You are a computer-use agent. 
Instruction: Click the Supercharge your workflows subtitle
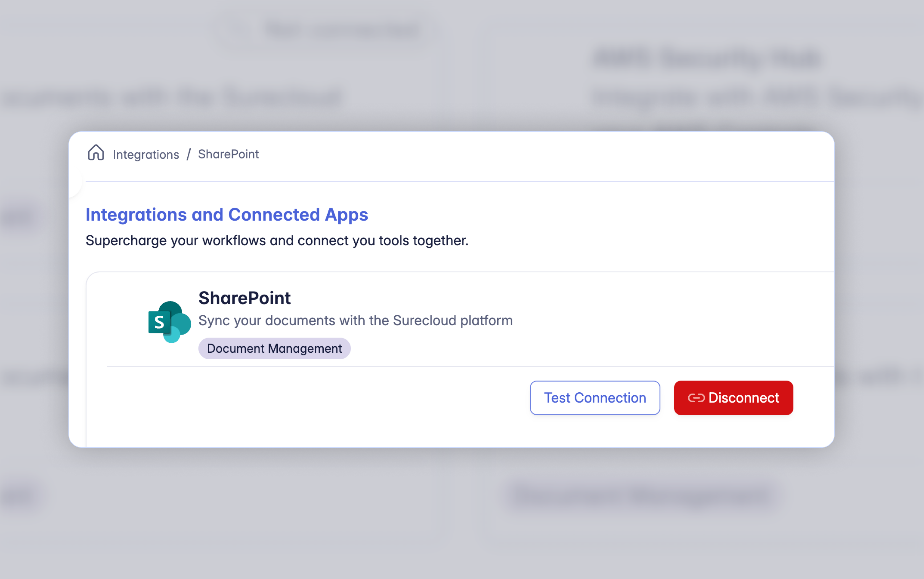(x=277, y=240)
